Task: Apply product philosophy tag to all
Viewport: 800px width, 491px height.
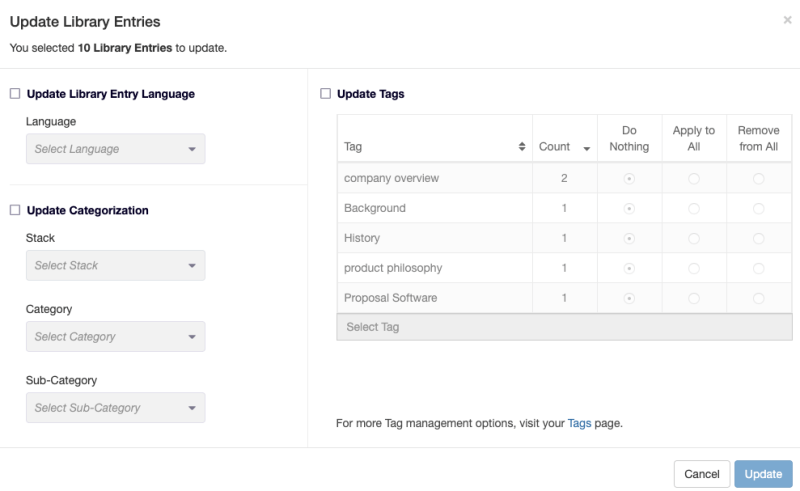Action: (x=694, y=268)
